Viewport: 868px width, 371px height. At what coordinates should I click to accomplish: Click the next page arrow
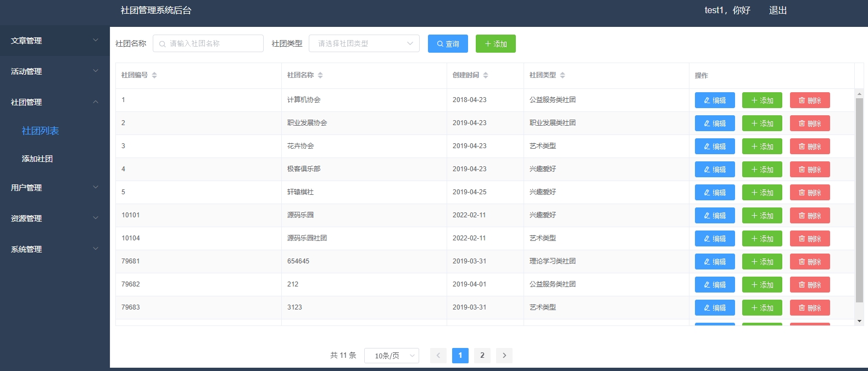[x=504, y=356]
